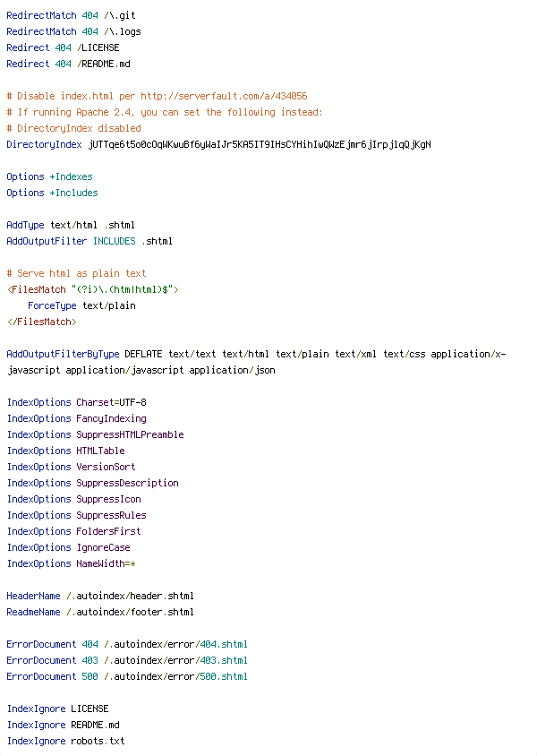Viewport: 537px width, 756px height.
Task: Click the 'AddOutputFilterByType' directive keyword
Action: coord(63,354)
